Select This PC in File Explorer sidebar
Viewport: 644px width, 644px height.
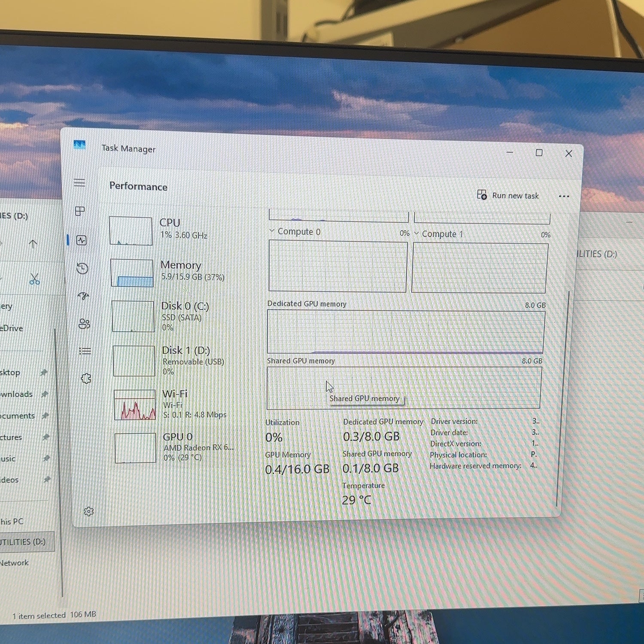[x=12, y=522]
